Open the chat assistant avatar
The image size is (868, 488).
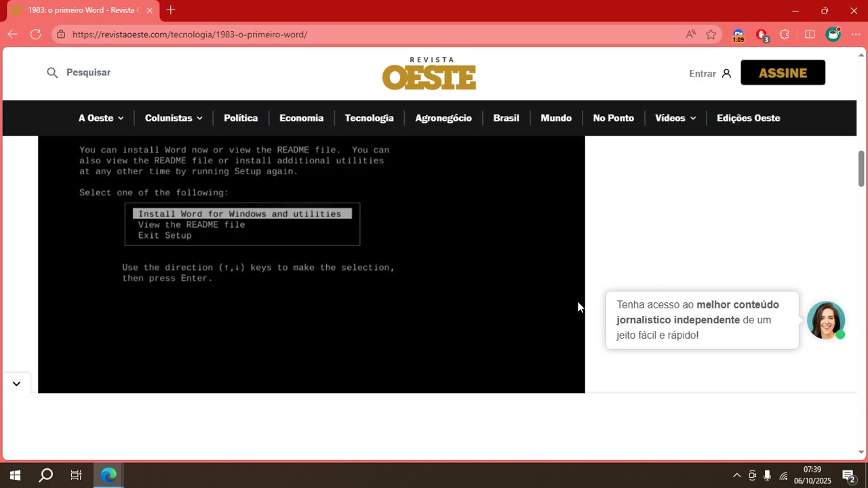[826, 320]
